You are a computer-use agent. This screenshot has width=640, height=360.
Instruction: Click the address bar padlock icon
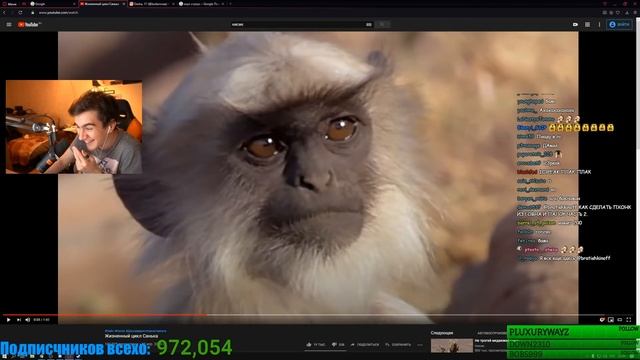(x=33, y=13)
